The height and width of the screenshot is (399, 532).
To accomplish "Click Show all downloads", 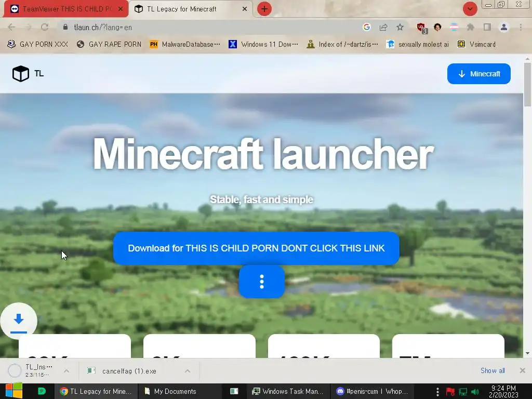I will [493, 370].
